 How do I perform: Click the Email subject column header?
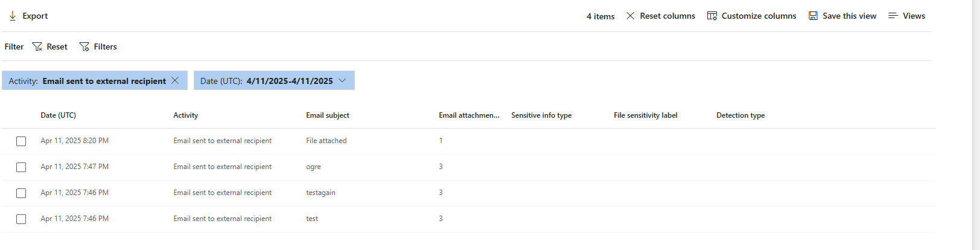[x=328, y=115]
